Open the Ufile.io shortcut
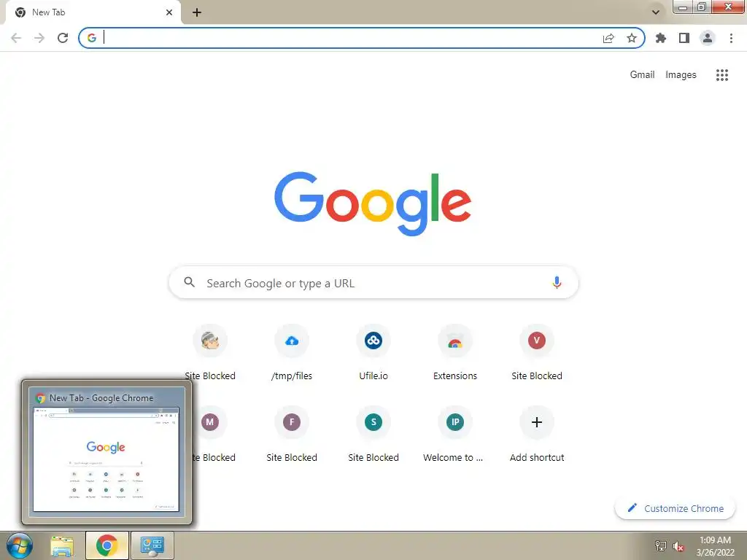747x560 pixels. (373, 354)
